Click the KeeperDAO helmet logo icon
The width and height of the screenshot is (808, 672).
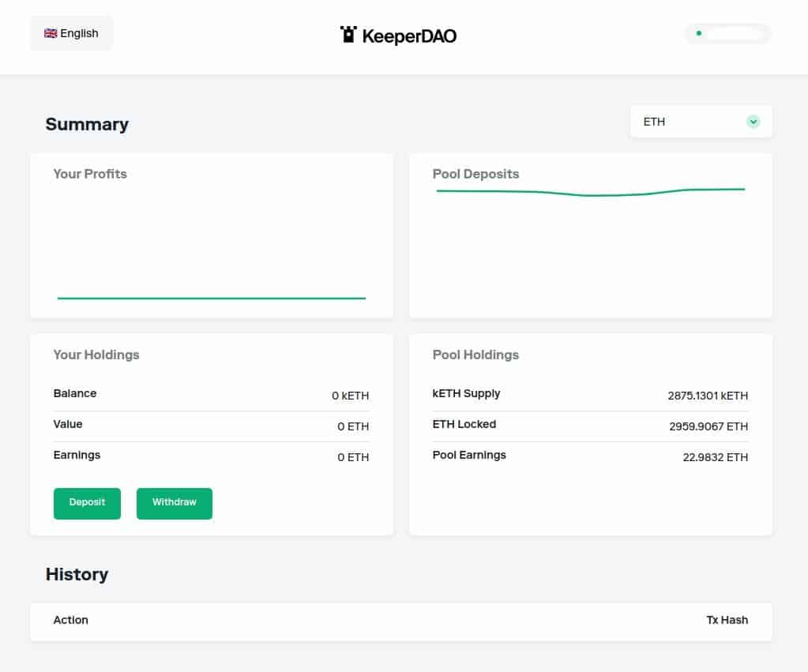coord(348,33)
